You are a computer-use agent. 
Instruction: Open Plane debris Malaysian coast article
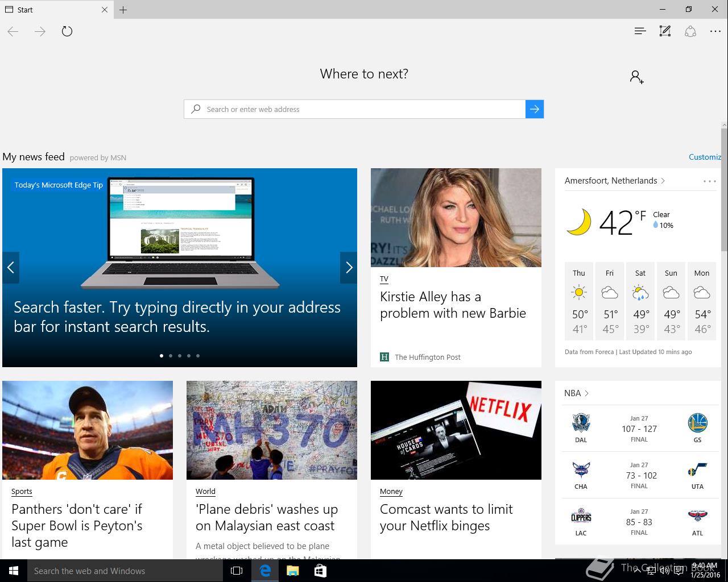(267, 517)
